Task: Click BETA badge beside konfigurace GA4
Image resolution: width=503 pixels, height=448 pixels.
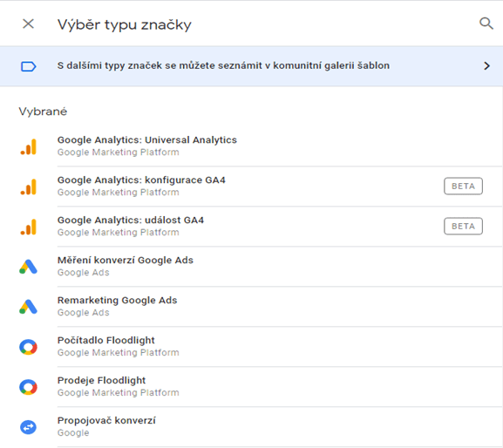Action: (463, 187)
